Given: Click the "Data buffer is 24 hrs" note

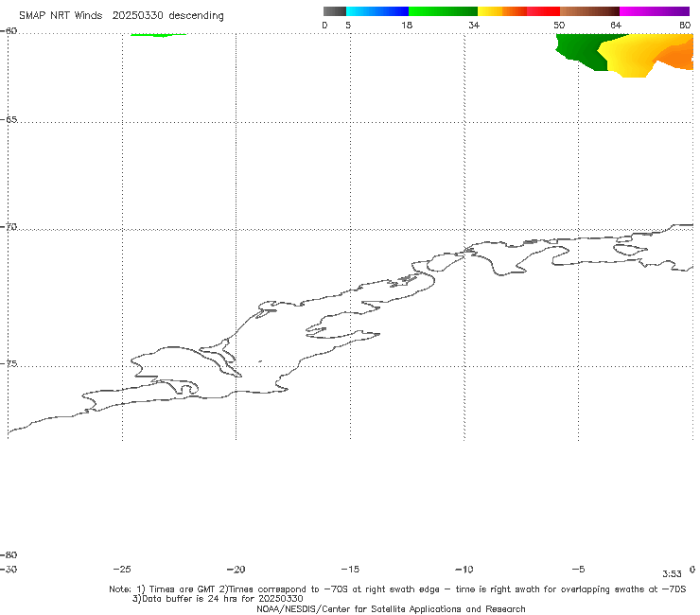Looking at the screenshot, I should tap(218, 599).
